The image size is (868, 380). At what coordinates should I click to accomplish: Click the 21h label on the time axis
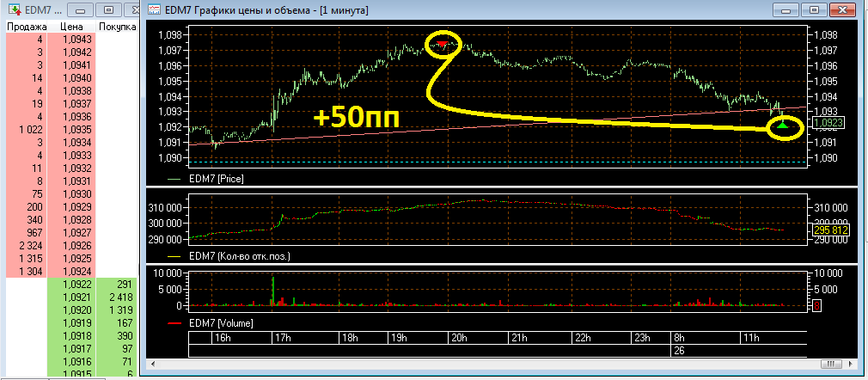pos(520,338)
